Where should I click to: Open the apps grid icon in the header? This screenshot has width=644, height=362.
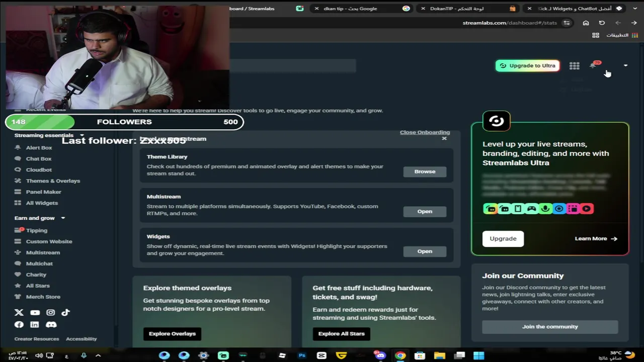(574, 66)
